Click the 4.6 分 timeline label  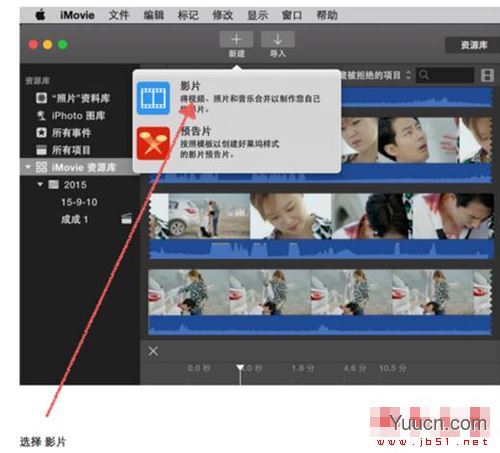pos(355,368)
